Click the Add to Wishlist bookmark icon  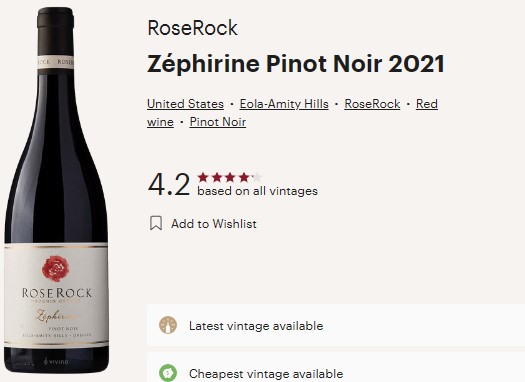coord(156,223)
